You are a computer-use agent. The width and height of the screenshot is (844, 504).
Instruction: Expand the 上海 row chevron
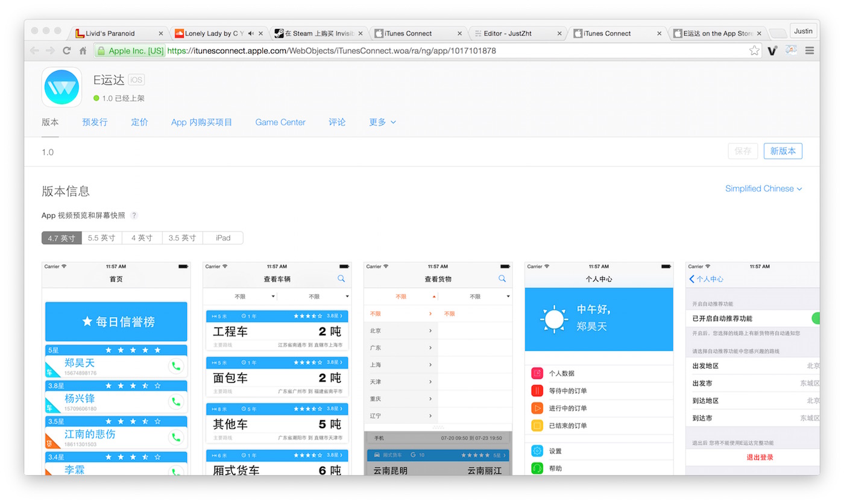(x=430, y=365)
